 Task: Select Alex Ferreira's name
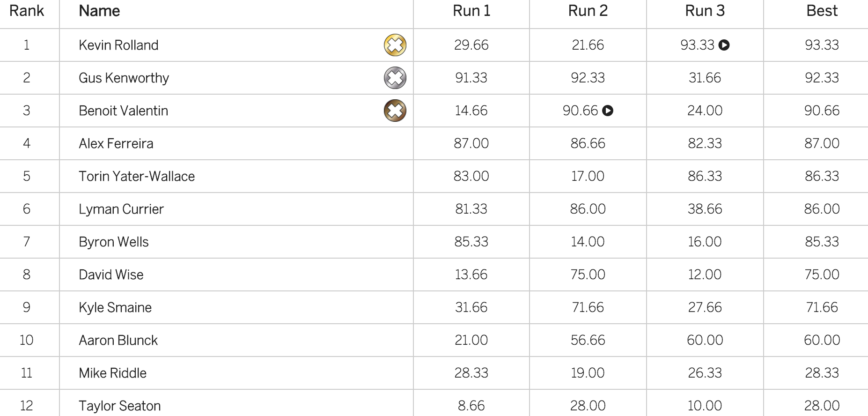[x=116, y=143]
